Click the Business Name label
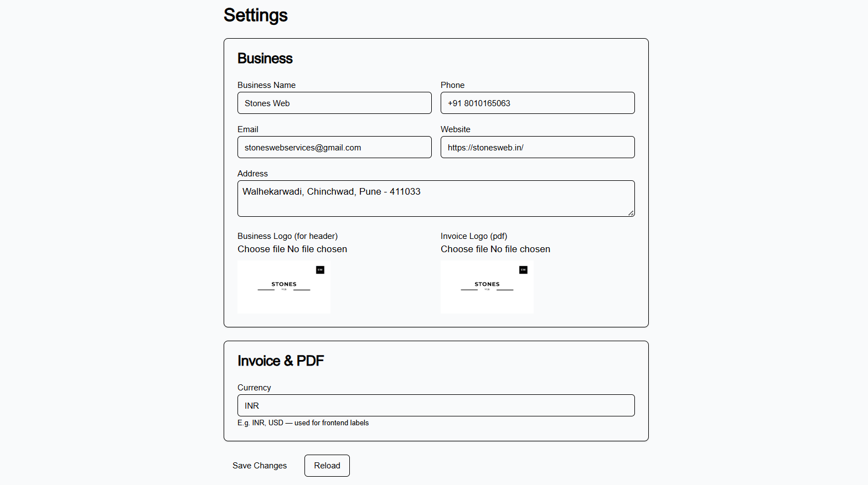Viewport: 868px width, 485px height. (x=266, y=85)
